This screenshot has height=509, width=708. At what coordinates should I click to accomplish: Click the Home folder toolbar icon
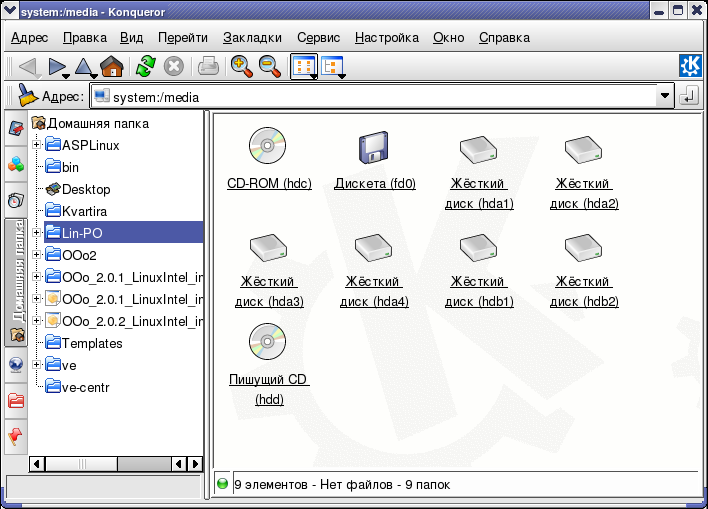[x=112, y=67]
